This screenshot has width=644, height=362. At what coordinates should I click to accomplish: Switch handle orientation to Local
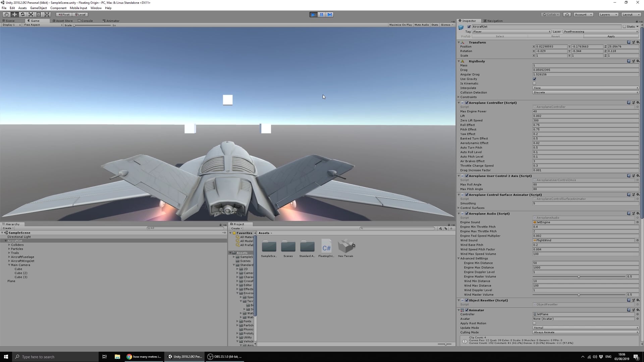coord(80,14)
